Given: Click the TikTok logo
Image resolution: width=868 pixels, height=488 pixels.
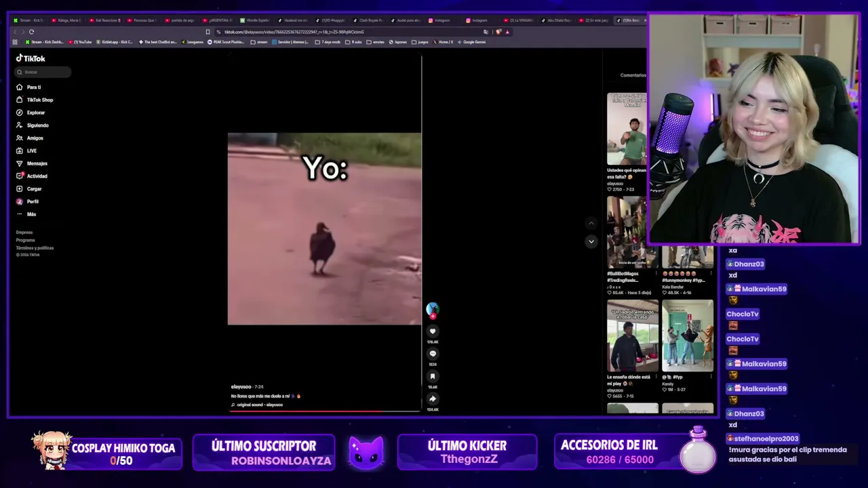Looking at the screenshot, I should (x=31, y=58).
